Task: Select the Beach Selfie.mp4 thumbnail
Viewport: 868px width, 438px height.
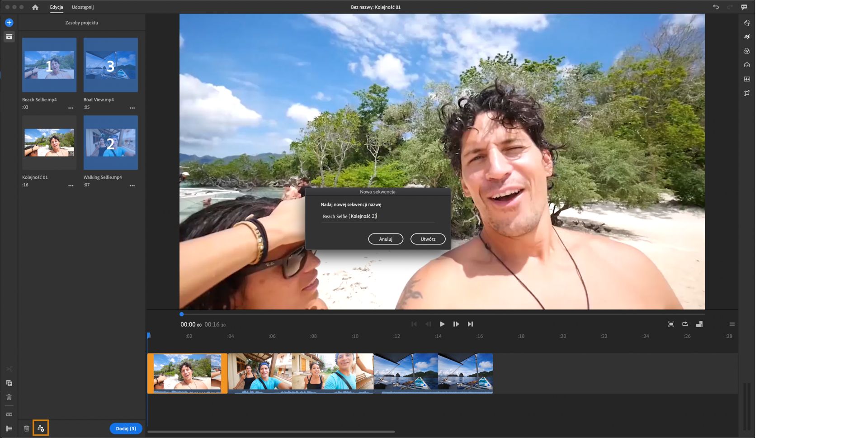Action: (x=49, y=65)
